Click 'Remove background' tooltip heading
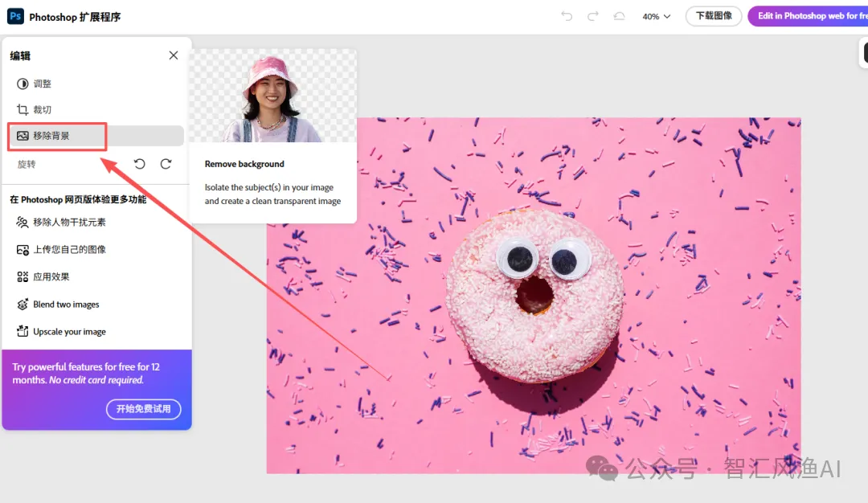868x503 pixels. (244, 164)
